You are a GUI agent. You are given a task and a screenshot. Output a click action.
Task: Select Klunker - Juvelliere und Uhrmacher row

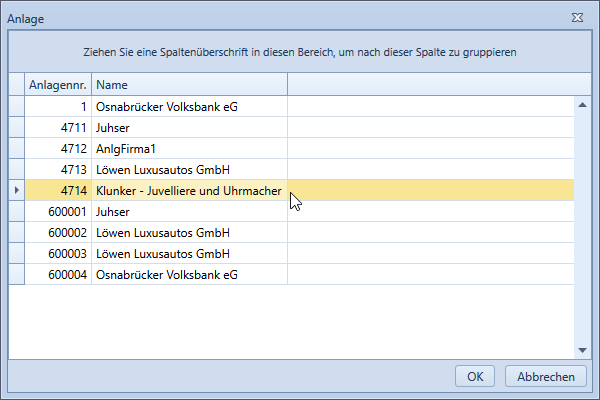299,190
